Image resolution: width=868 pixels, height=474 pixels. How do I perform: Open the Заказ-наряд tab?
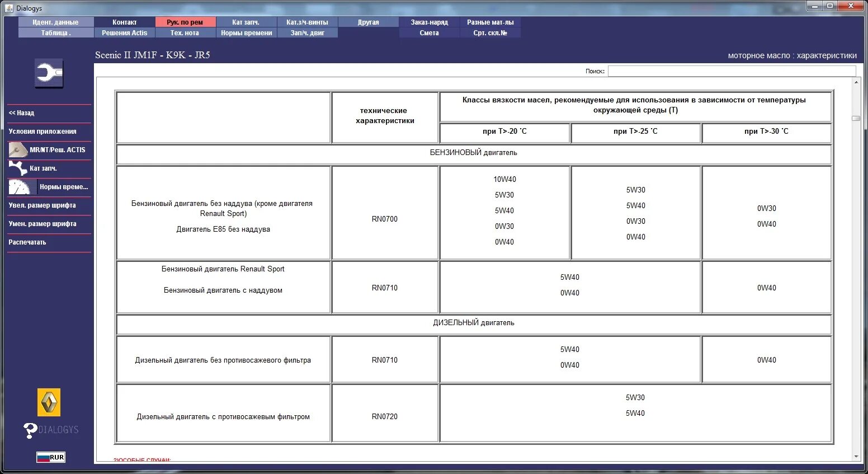tap(429, 22)
